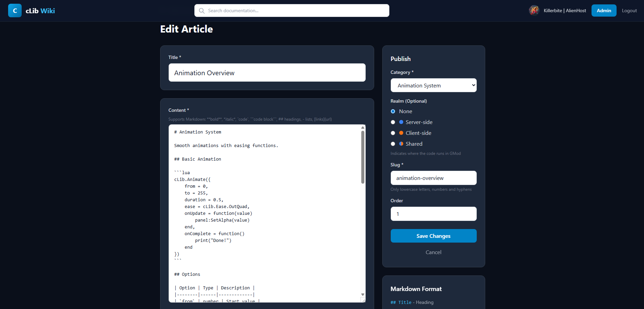Screen dimensions: 644x309
Task: Click the '## Basic Animation' line in editor
Action: coord(198,159)
